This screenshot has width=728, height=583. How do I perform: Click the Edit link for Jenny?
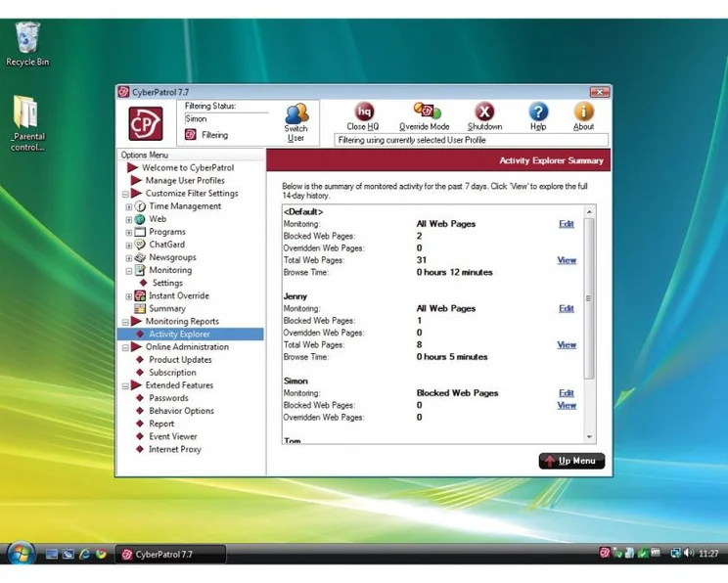566,309
